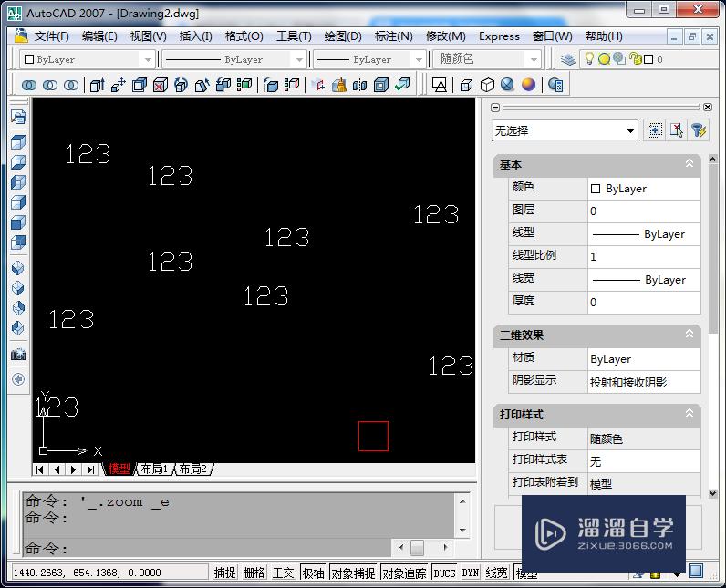Select the Color Faces tool
726x588 pixels.
click(244, 85)
